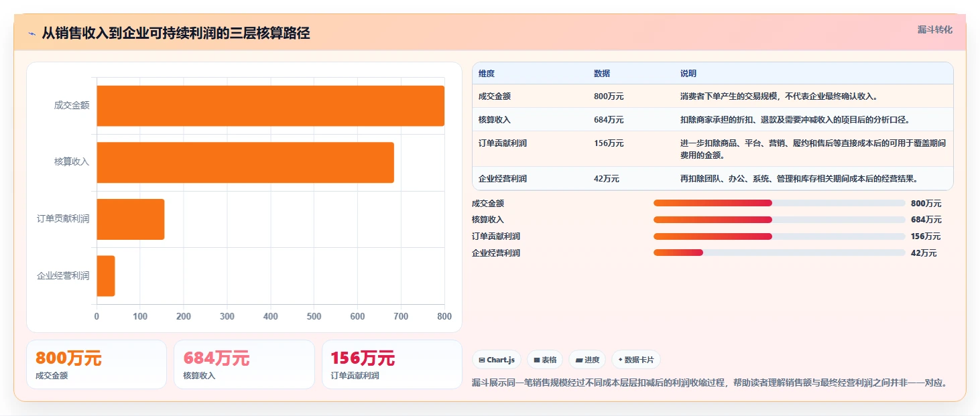Click the 核算收入 y-axis label in the chart

click(72, 162)
